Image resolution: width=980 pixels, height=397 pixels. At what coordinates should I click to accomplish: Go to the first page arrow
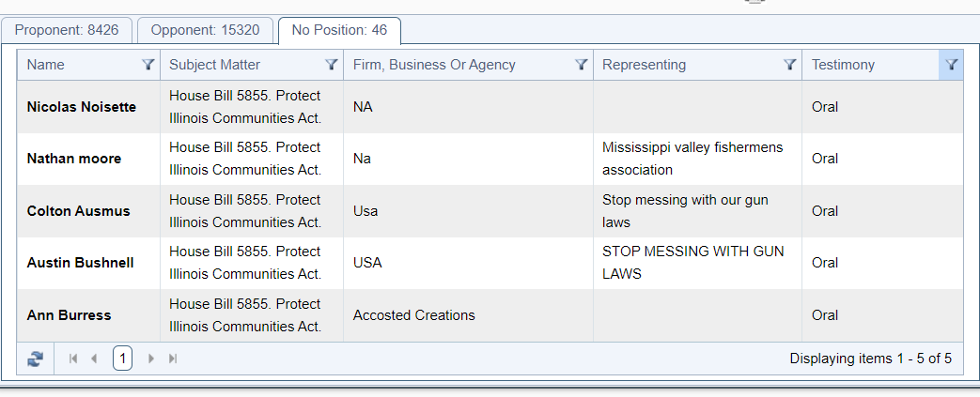(73, 359)
